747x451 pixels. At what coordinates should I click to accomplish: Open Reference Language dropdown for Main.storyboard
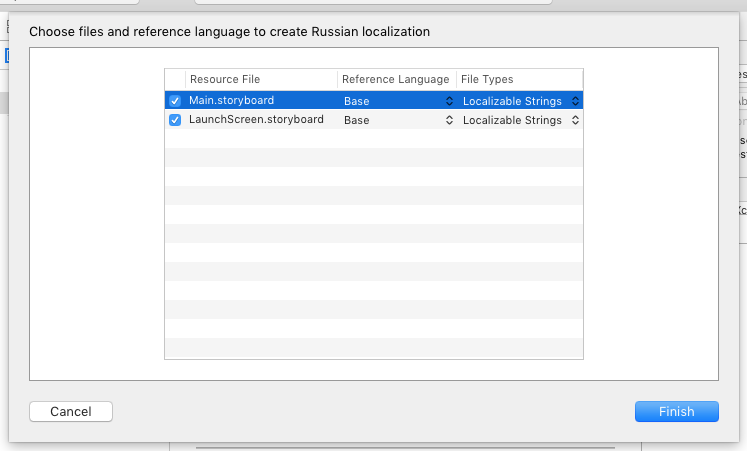coord(397,101)
